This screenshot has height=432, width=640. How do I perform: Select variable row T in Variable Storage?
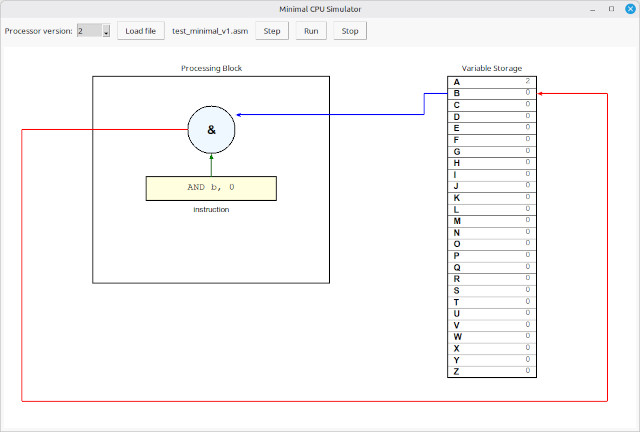492,302
